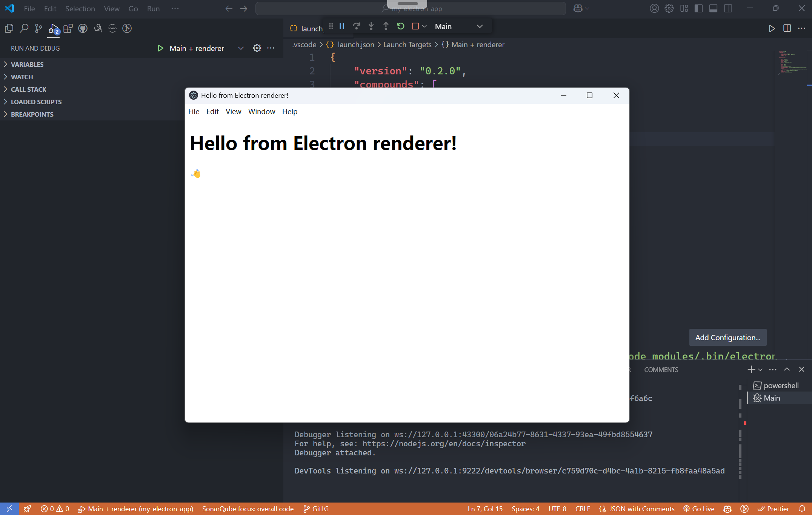Open launch.json via gear icon
The image size is (812, 515).
[x=257, y=48]
